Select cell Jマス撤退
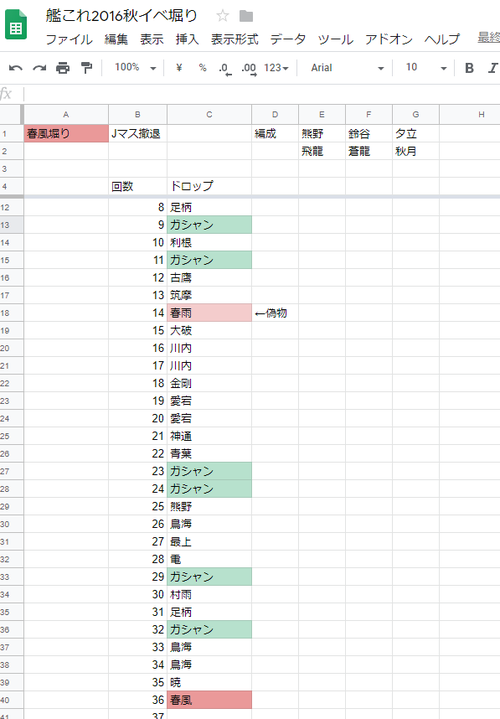 click(138, 133)
